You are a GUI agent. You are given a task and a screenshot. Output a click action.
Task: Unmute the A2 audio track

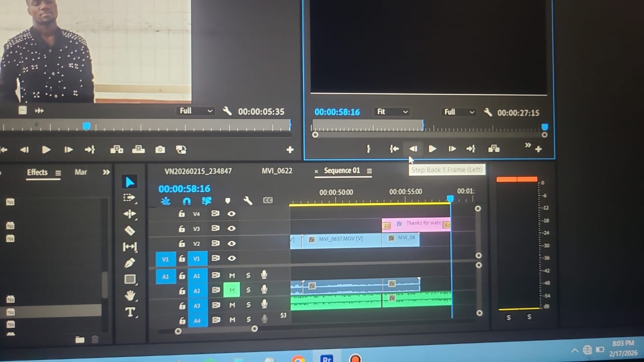click(x=232, y=290)
